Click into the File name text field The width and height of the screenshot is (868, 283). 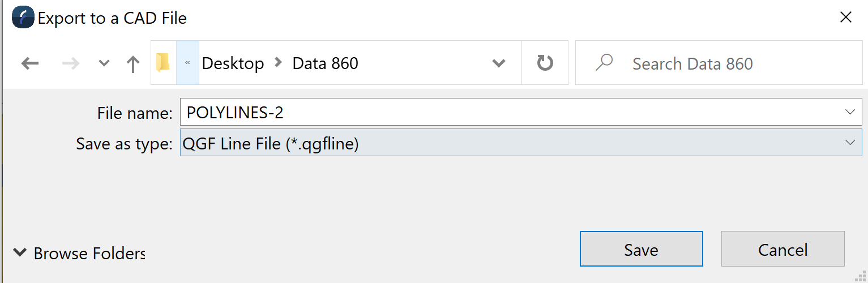coord(510,113)
